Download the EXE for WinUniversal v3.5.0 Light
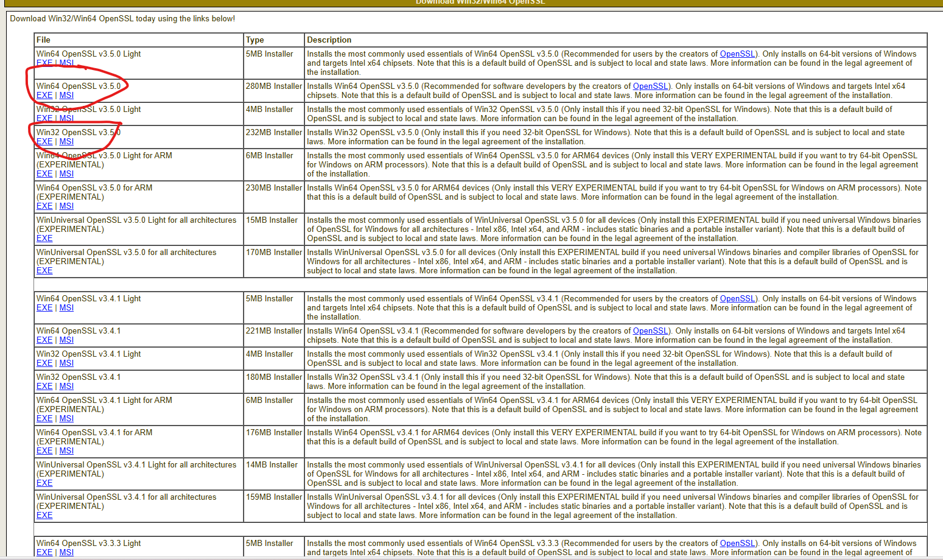This screenshot has width=943, height=560. click(44, 238)
